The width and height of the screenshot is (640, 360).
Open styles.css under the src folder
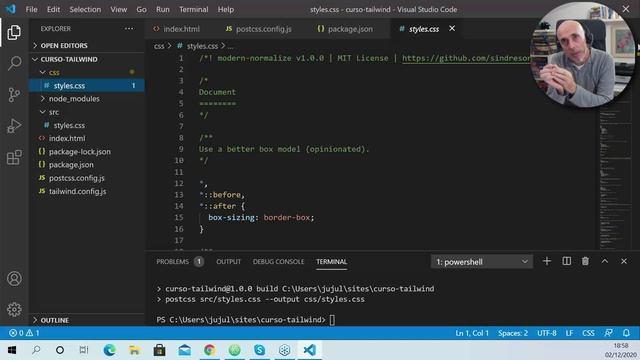click(x=87, y=125)
